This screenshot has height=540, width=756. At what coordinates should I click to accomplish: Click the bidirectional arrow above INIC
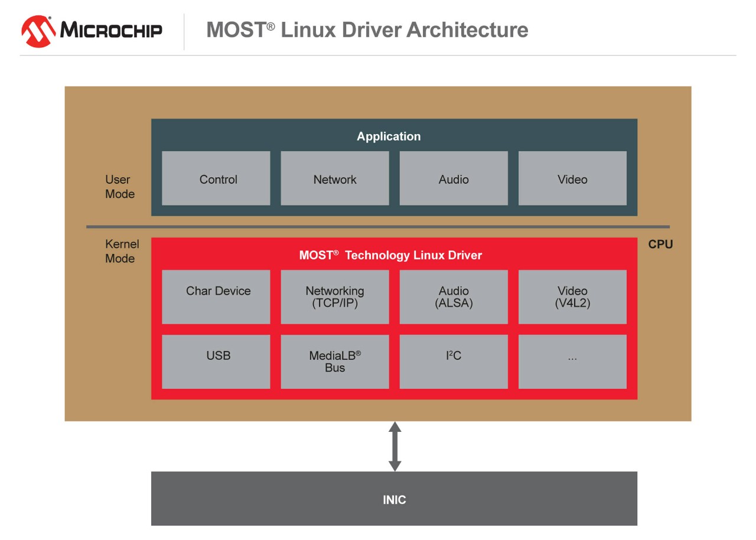395,446
